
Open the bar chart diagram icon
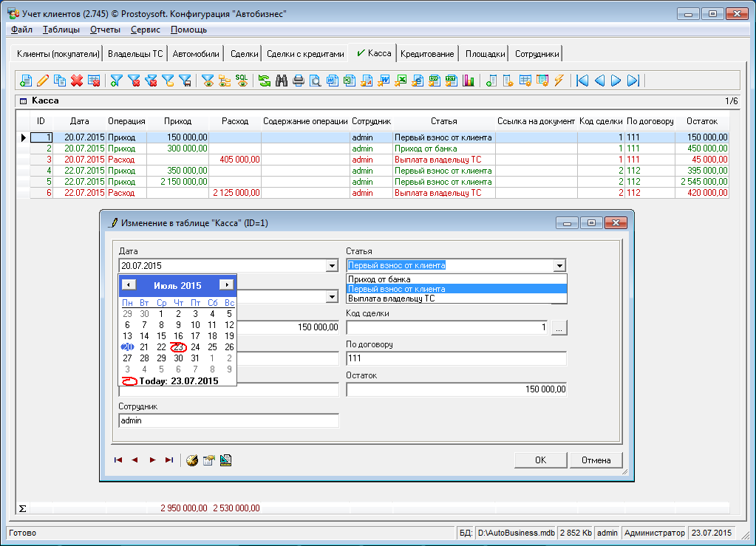[x=469, y=81]
